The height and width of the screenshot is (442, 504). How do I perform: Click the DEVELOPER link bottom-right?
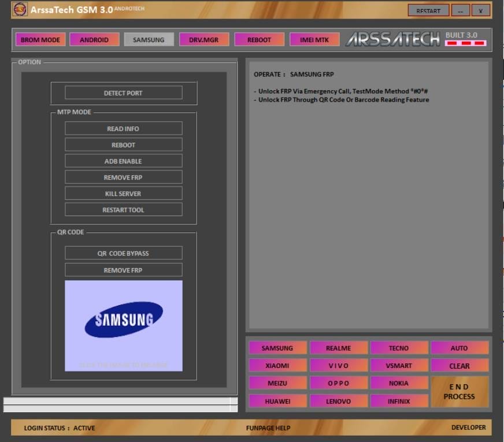469,428
